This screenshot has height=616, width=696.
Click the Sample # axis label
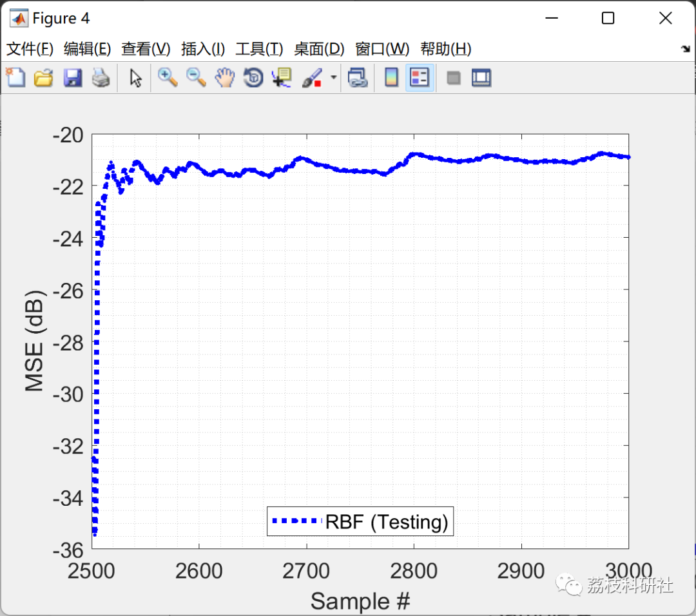coord(360,601)
